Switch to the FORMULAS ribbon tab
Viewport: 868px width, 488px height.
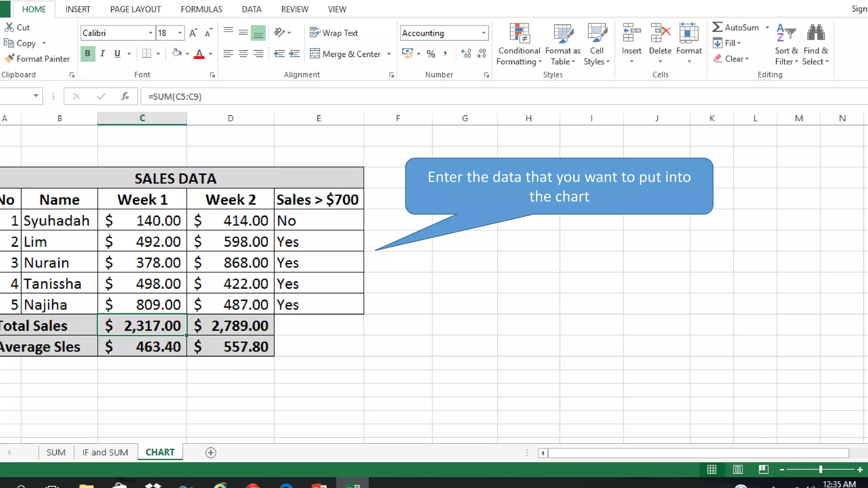(x=201, y=9)
